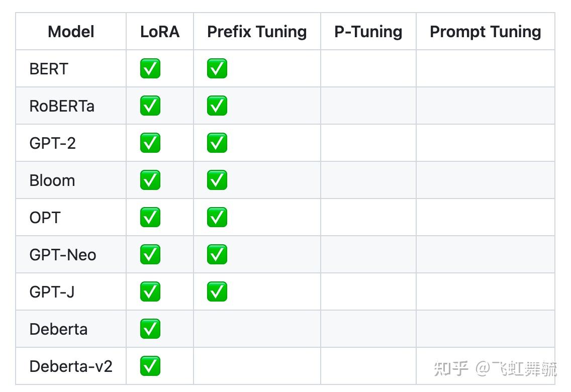Click the Deberta LoRA checkmark

tap(150, 329)
